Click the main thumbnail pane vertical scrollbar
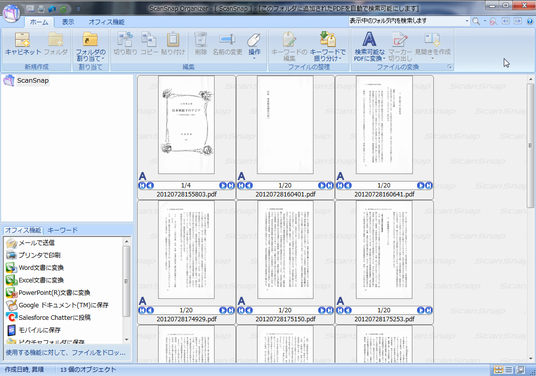This screenshot has height=376, width=536. [530, 145]
